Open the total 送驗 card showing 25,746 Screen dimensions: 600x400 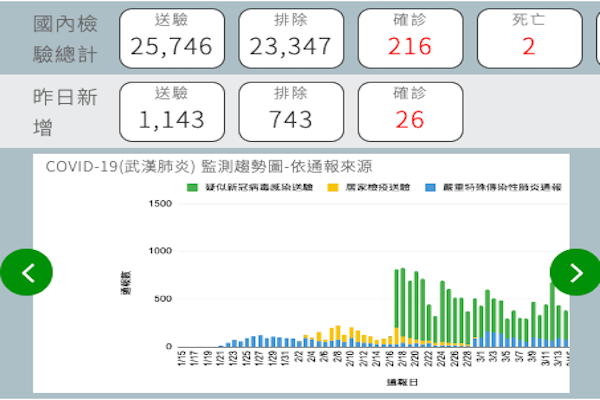170,37
